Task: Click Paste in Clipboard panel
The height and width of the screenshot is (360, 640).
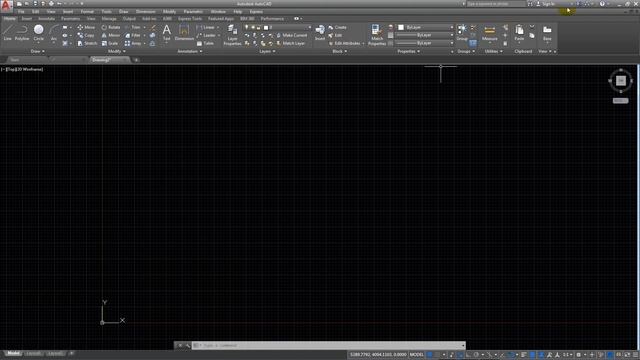Action: tap(519, 32)
